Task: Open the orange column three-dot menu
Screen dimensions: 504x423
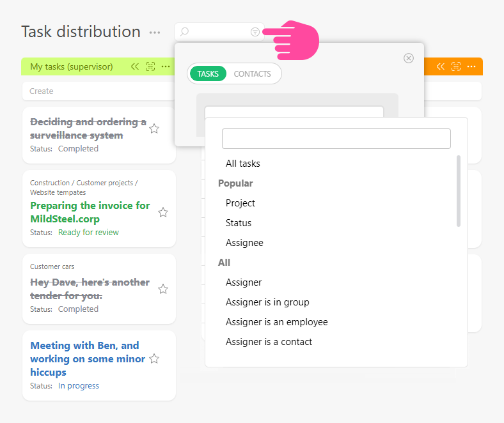Action: point(471,66)
